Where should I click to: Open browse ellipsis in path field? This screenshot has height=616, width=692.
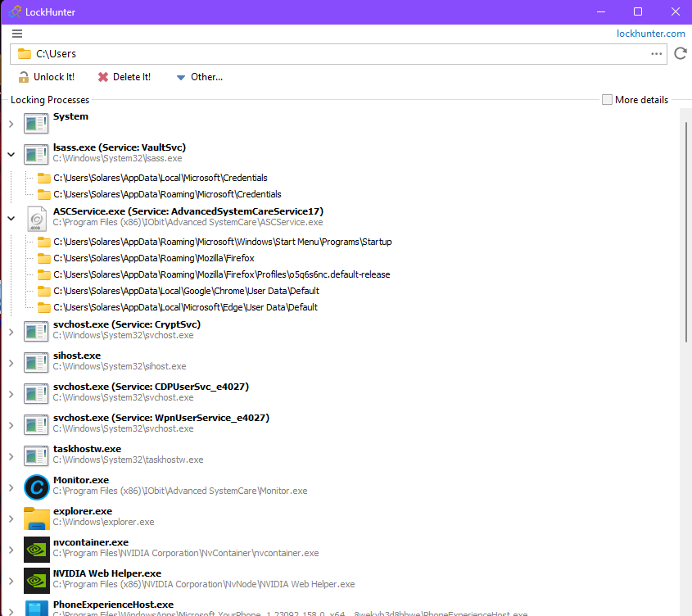pos(656,54)
